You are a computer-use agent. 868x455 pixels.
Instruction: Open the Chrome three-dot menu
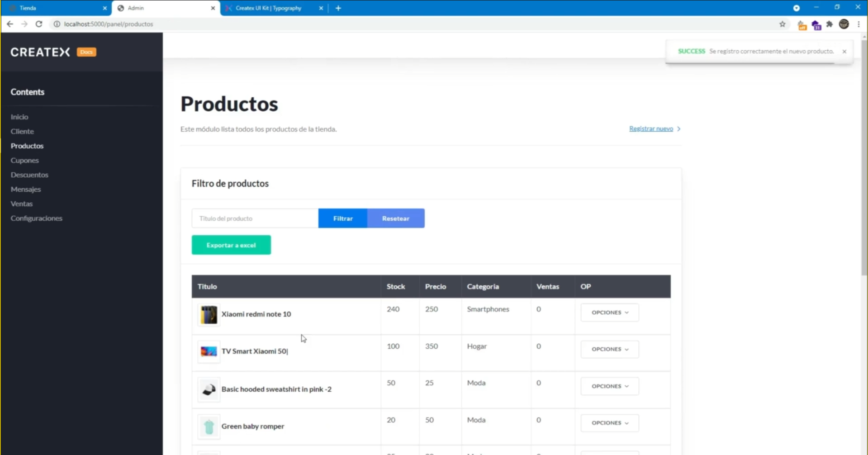pos(859,24)
